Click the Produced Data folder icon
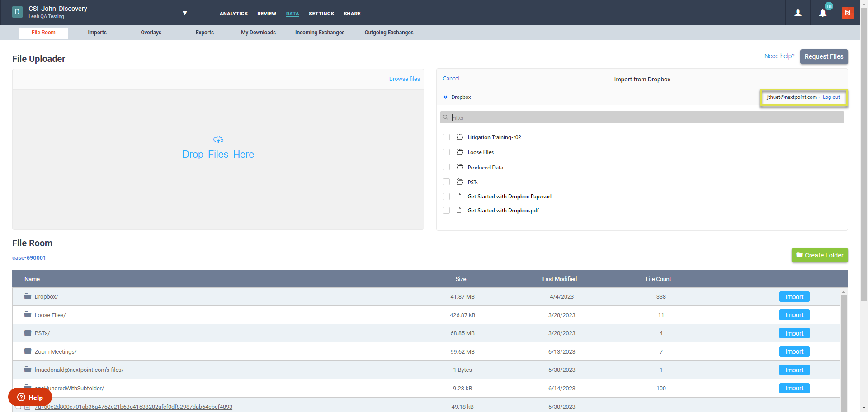The width and height of the screenshot is (868, 412). tap(460, 167)
